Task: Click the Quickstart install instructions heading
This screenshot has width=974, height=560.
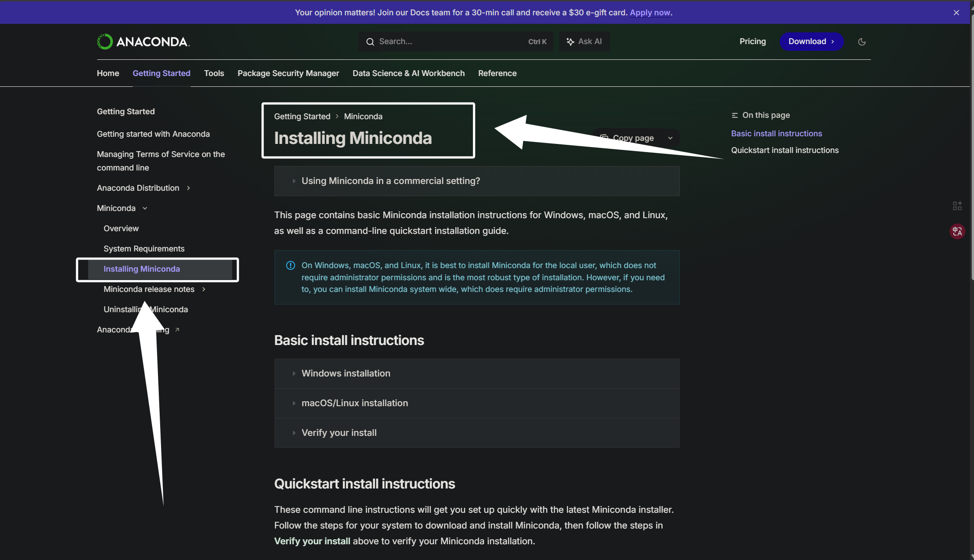Action: (x=364, y=484)
